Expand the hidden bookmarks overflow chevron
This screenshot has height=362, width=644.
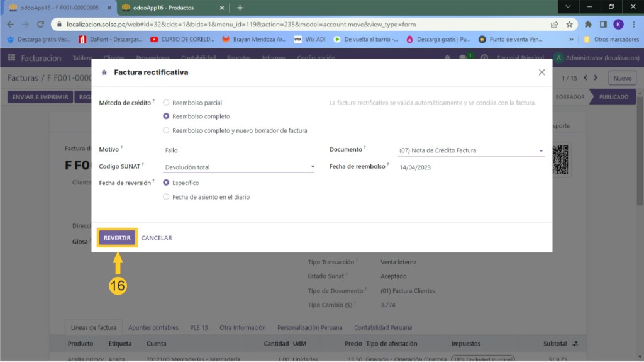pos(570,39)
